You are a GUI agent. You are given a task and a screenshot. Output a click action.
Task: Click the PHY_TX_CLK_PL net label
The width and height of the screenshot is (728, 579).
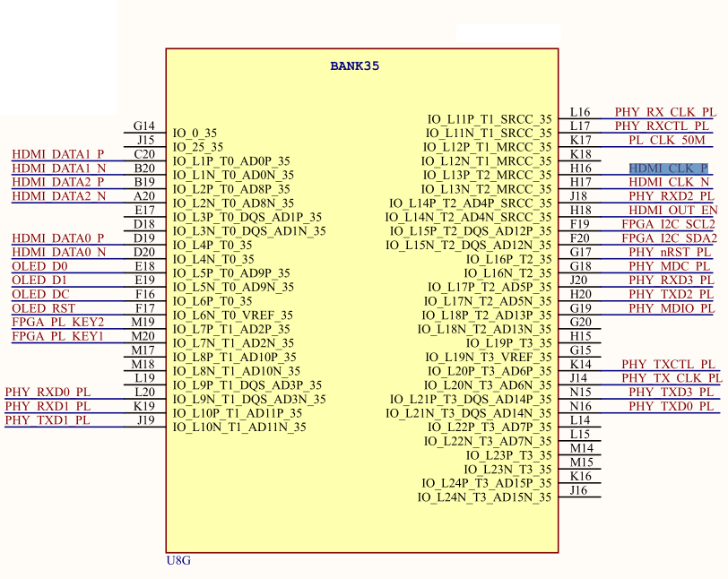point(672,378)
